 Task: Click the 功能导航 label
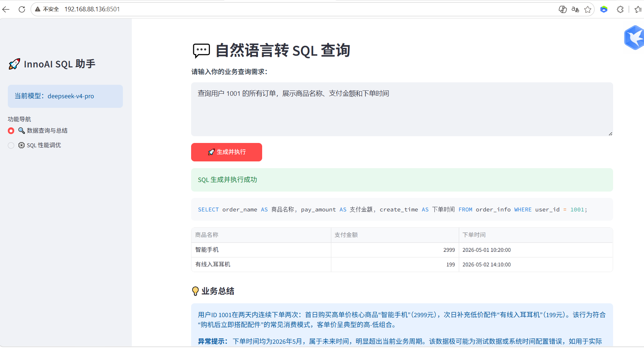pyautogui.click(x=20, y=119)
